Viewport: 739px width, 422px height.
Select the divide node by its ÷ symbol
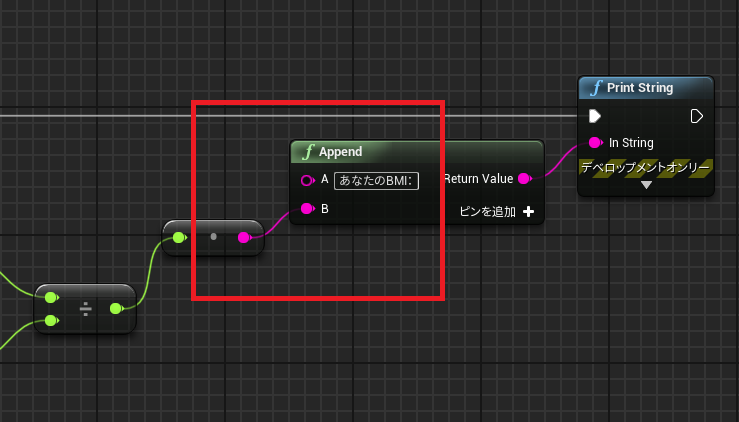(x=85, y=308)
